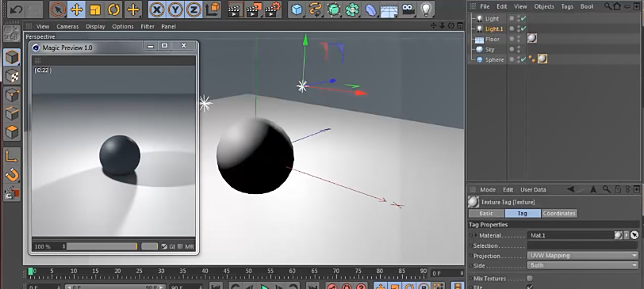Toggle the X axis lock

[x=156, y=10]
